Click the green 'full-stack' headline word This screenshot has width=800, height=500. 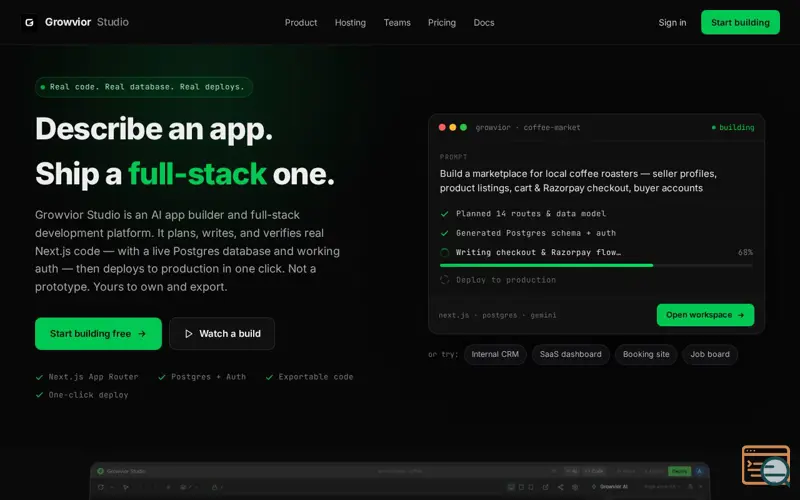[197, 174]
